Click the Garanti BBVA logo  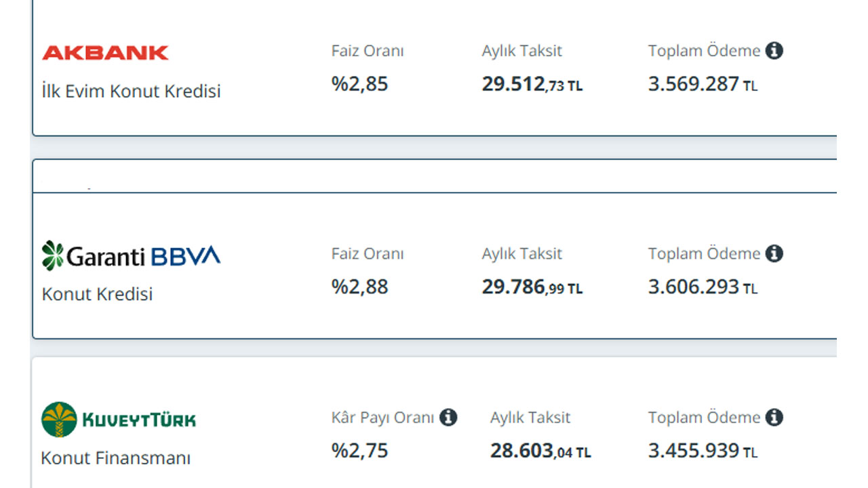[131, 256]
